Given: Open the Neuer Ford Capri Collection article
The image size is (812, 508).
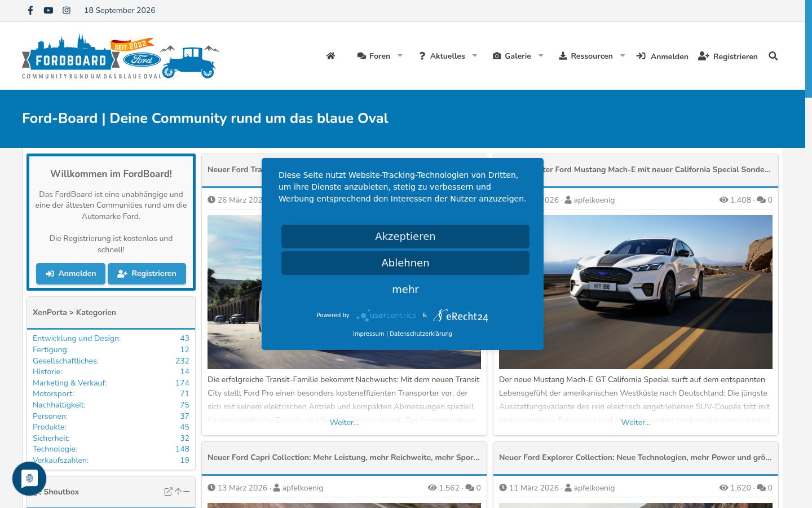Looking at the screenshot, I should [x=343, y=457].
